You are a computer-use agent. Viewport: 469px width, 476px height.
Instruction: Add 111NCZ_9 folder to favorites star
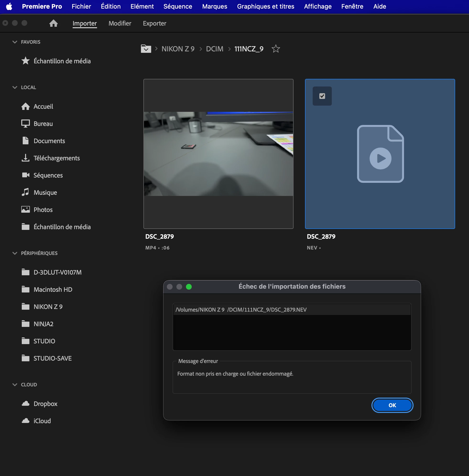tap(276, 49)
